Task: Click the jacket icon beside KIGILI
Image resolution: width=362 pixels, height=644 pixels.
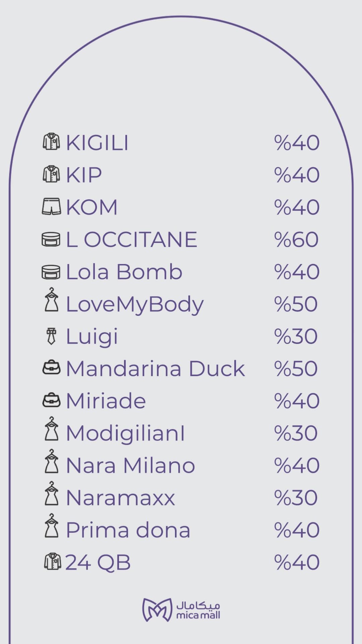Action: [51, 142]
